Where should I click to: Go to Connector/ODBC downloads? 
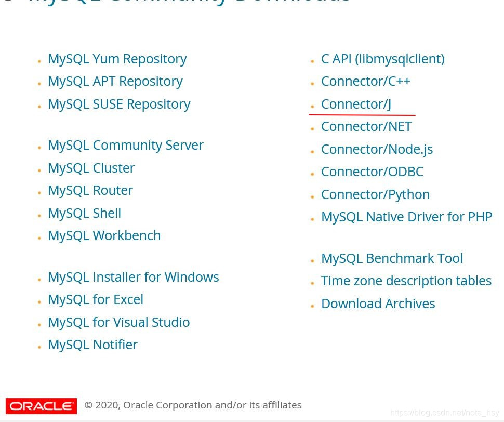(372, 172)
